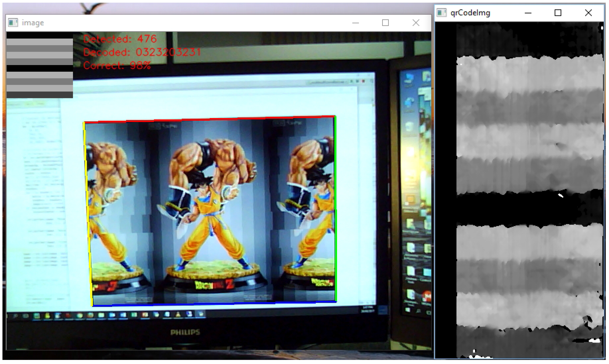The width and height of the screenshot is (609, 364).
Task: Click the blue bottom edge of detected frame
Action: pos(214,304)
